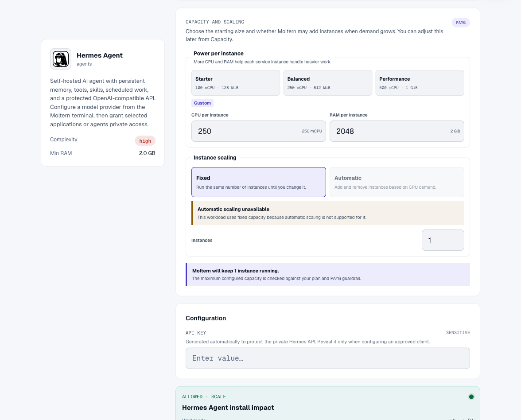This screenshot has width=521, height=420.
Task: Click the 'Instance scaling' legend
Action: pyautogui.click(x=214, y=158)
